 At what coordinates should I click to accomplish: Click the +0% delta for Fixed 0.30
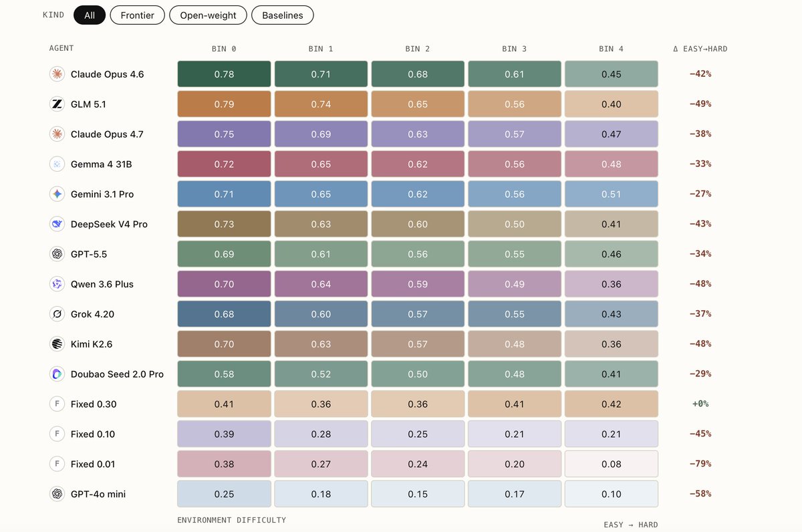tap(700, 404)
